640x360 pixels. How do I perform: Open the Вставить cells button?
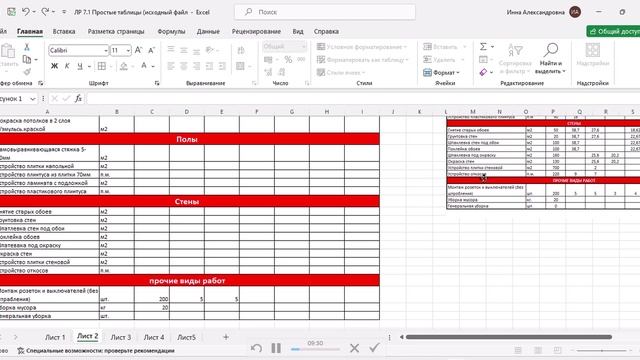(444, 47)
